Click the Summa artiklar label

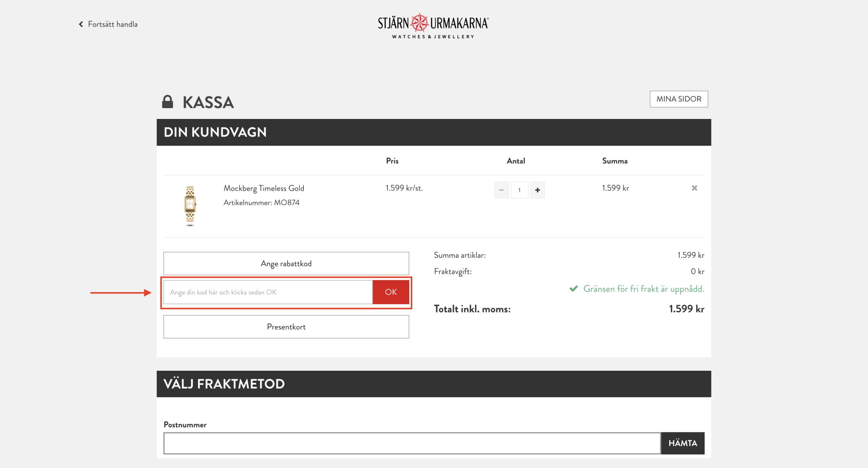460,255
